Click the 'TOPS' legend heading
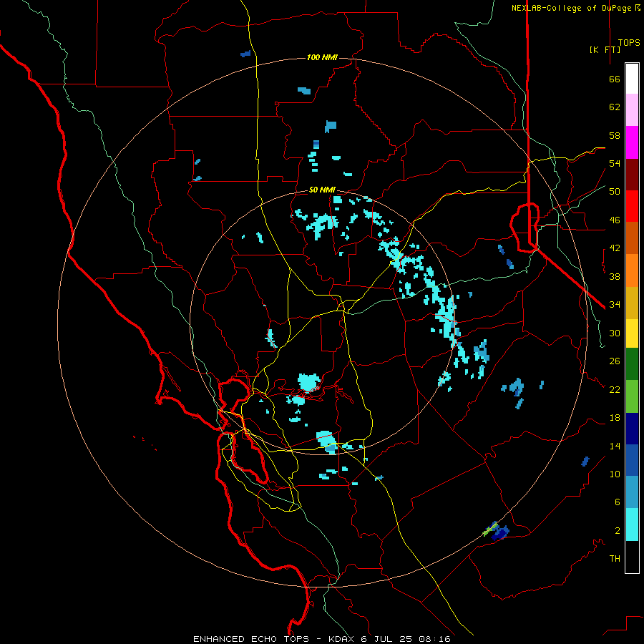Image resolution: width=644 pixels, height=644 pixels. pos(629,43)
